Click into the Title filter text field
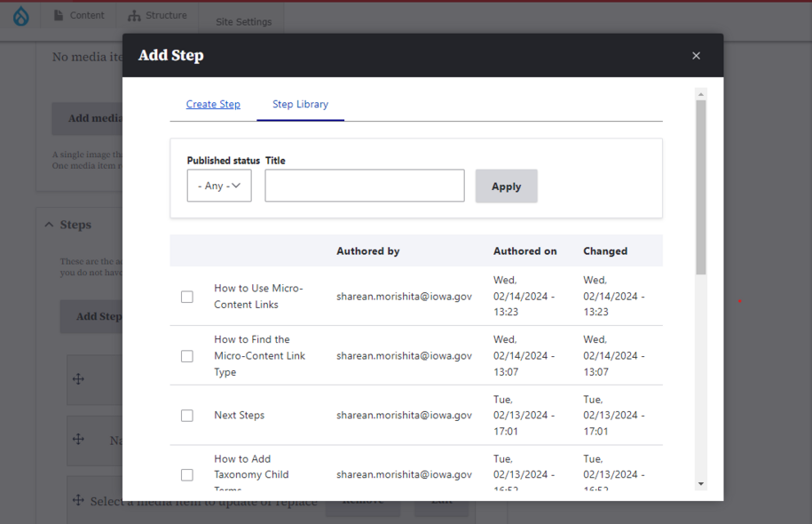This screenshot has width=812, height=524. (364, 186)
